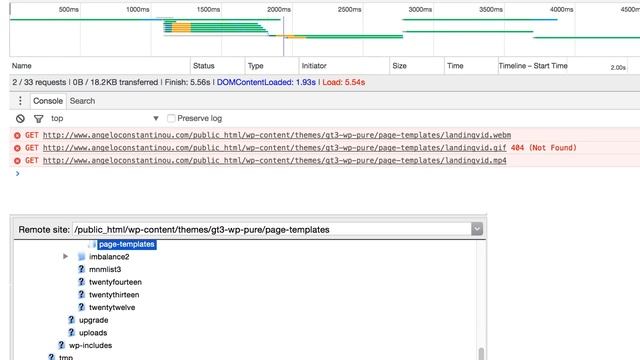Click in the Remote site path field
This screenshot has height=360, width=640.
pyautogui.click(x=272, y=229)
